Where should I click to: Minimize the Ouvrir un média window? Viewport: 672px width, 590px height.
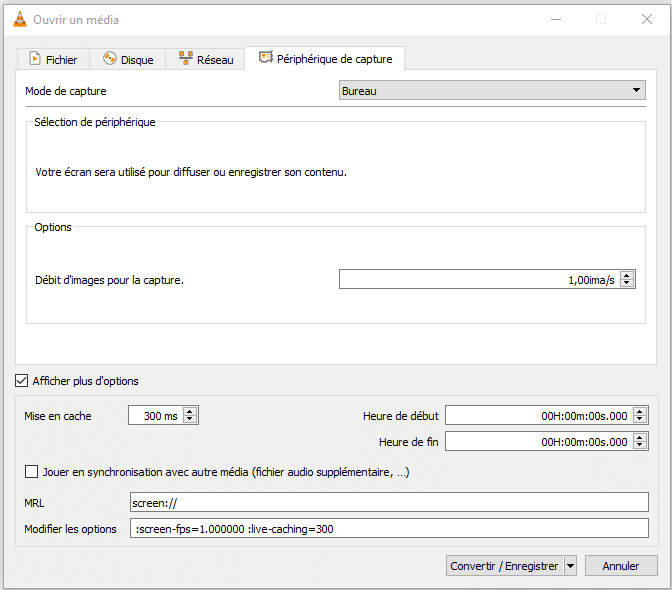pyautogui.click(x=555, y=19)
